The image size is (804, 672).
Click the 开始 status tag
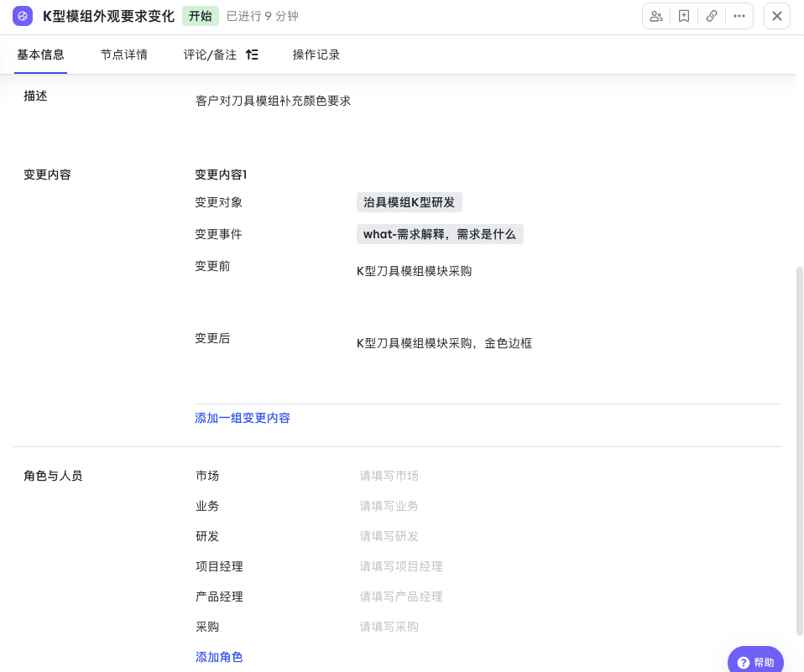tap(201, 16)
